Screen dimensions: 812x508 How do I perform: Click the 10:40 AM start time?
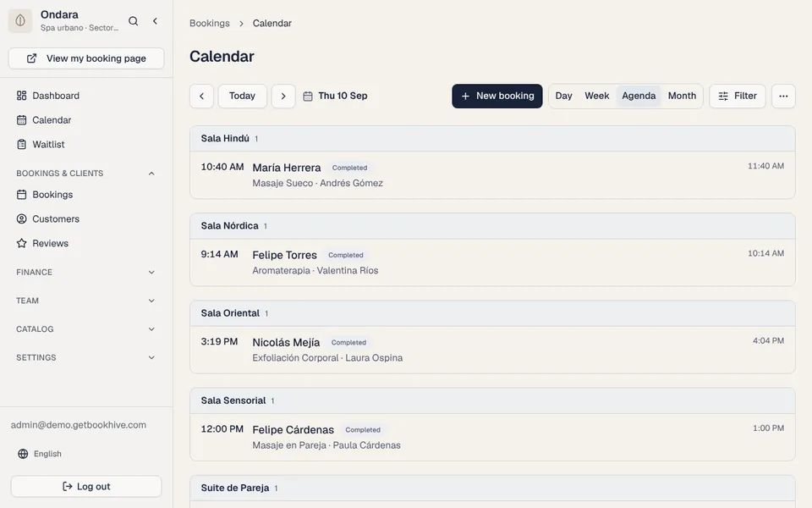(x=222, y=167)
